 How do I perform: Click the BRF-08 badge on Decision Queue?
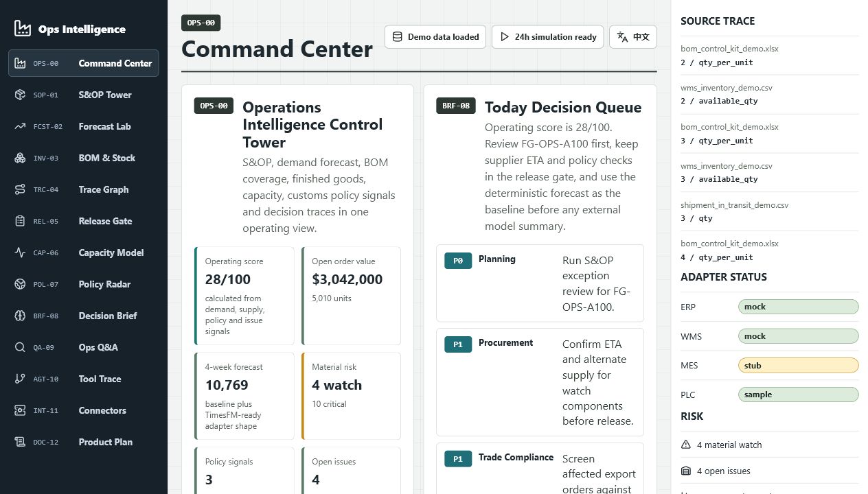pos(456,106)
